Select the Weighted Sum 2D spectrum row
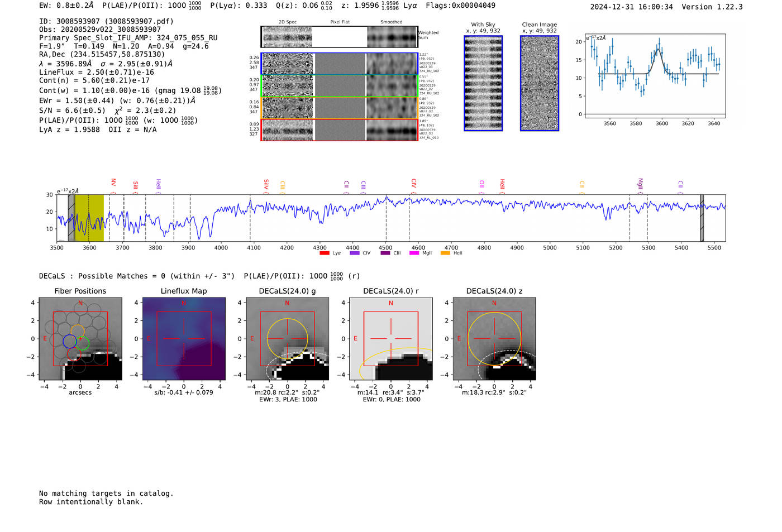 click(339, 37)
